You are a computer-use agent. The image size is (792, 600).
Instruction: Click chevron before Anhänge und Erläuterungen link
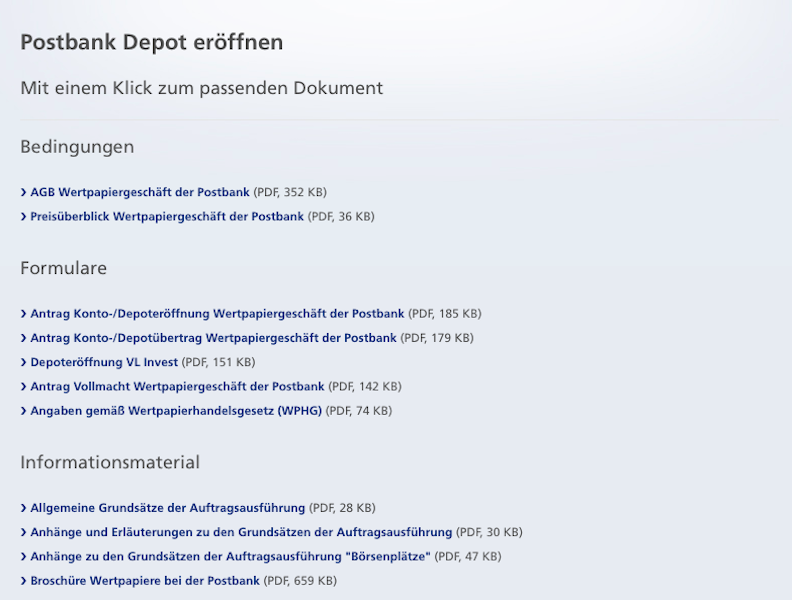click(23, 532)
